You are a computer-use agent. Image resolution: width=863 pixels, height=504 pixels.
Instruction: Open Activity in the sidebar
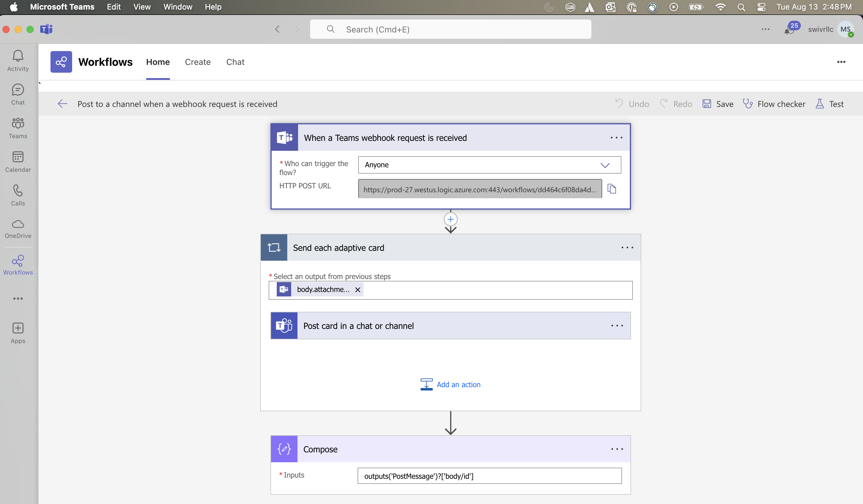(x=18, y=61)
